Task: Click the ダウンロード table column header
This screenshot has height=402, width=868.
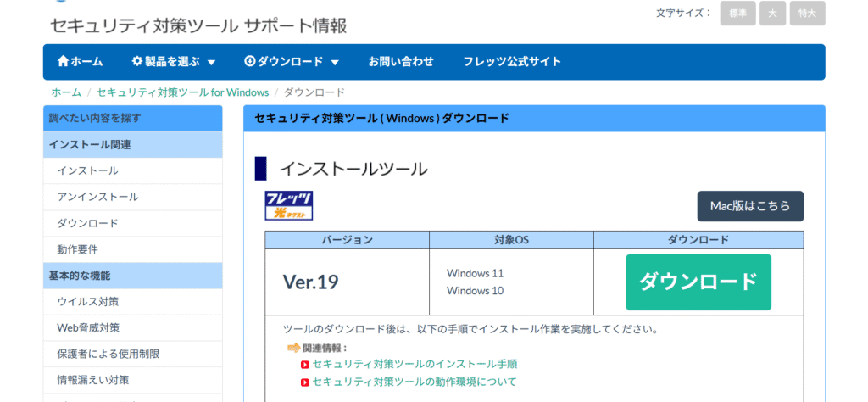Action: point(698,240)
